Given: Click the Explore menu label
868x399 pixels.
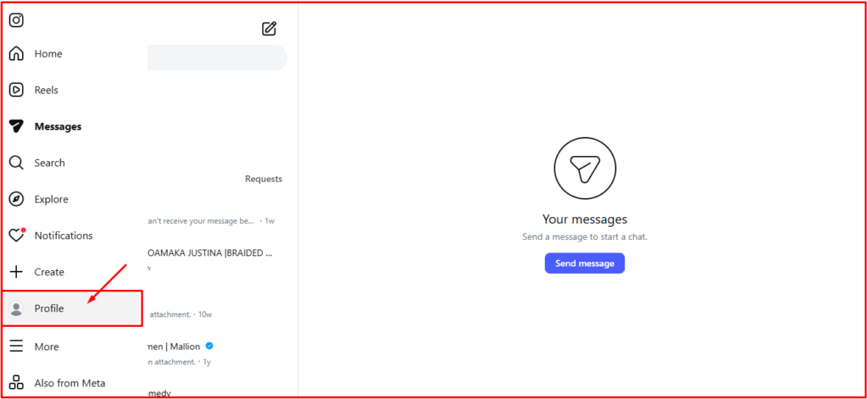Looking at the screenshot, I should click(x=51, y=199).
